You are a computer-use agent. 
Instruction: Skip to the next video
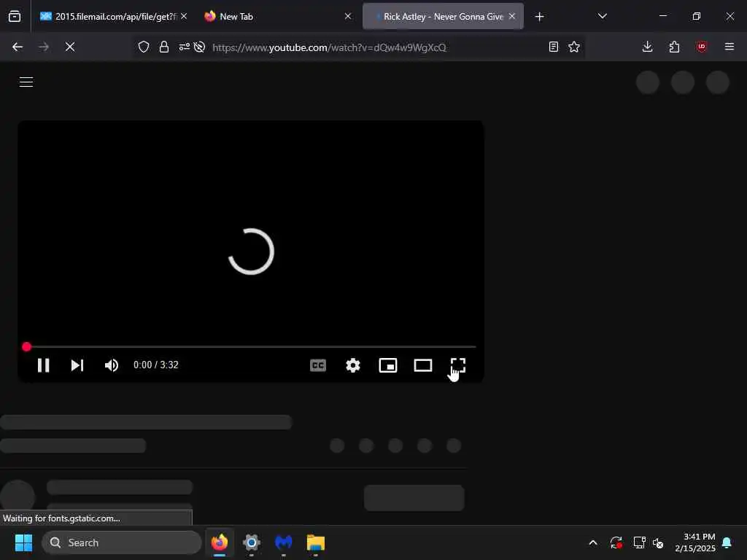click(77, 365)
